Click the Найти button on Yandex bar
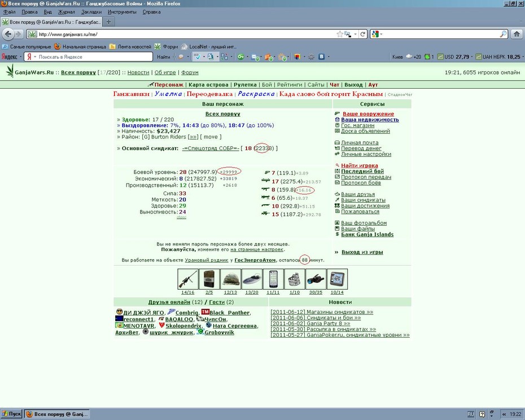 (x=163, y=57)
